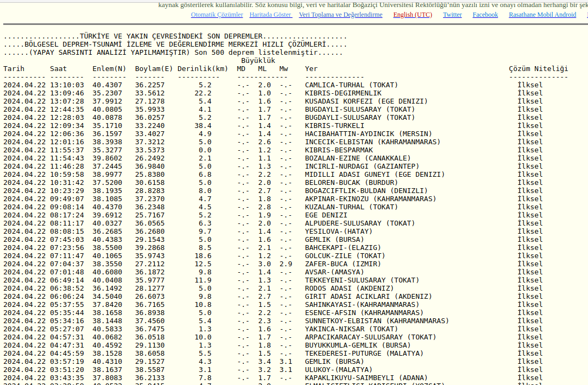Click the Enlem(N) column header
Screen dimensions: 588x385
coord(109,69)
